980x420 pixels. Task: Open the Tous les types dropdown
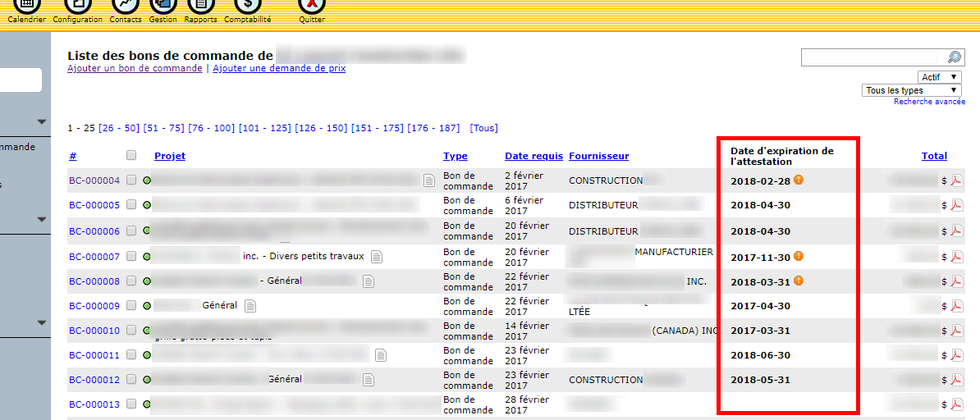pos(911,90)
